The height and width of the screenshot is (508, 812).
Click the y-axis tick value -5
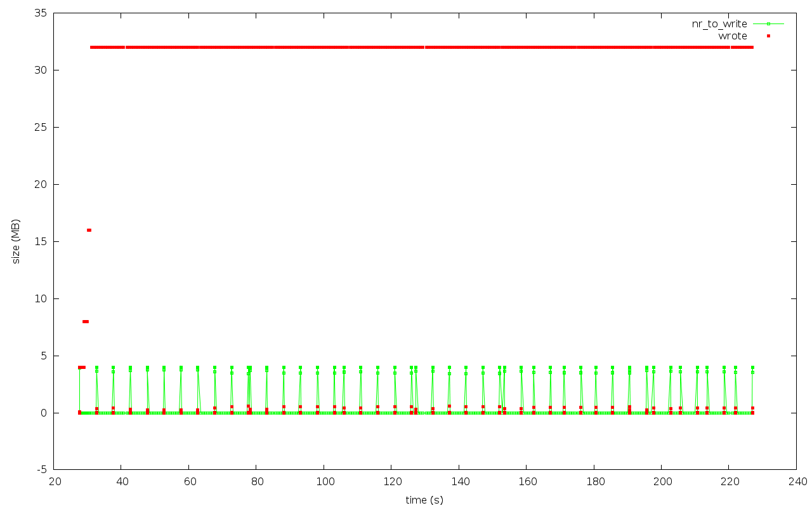tap(43, 470)
